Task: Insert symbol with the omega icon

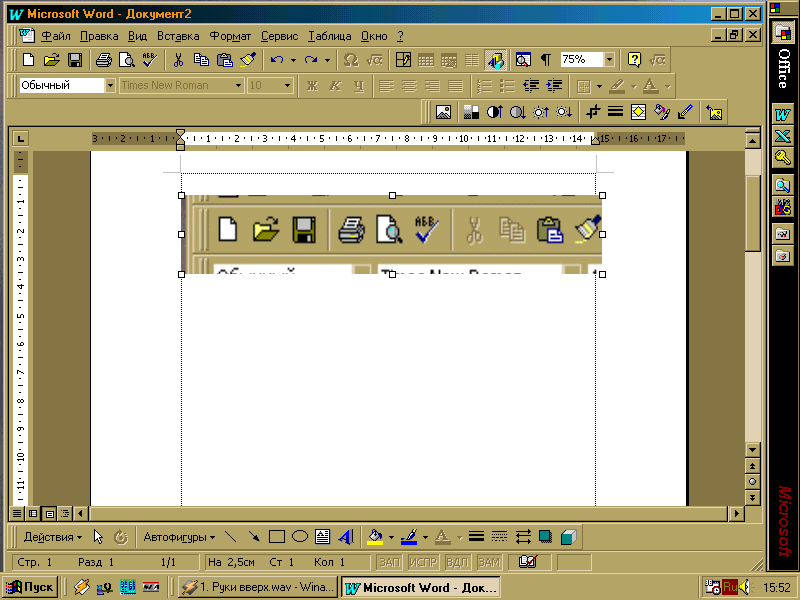Action: (351, 60)
